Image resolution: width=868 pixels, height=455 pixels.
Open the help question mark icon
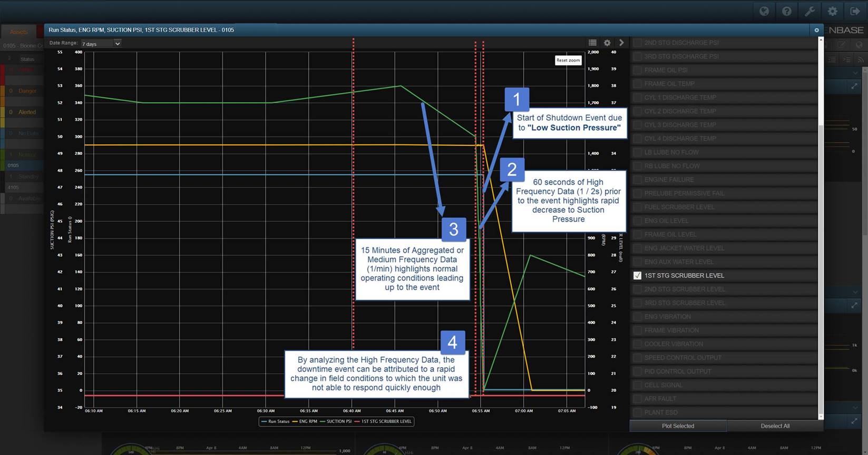(787, 11)
